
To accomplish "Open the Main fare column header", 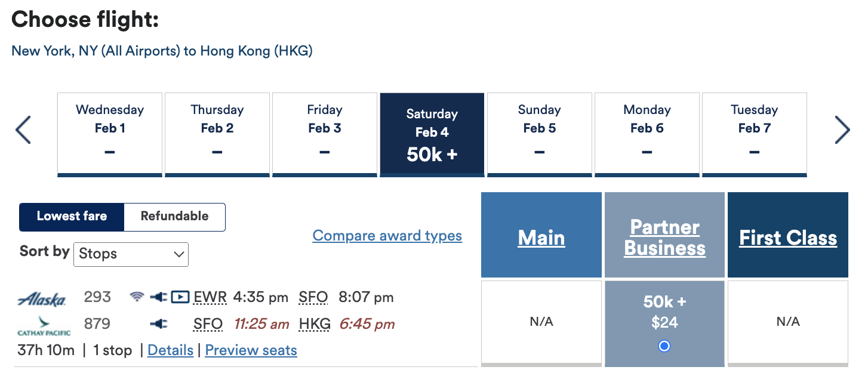I will (x=541, y=238).
